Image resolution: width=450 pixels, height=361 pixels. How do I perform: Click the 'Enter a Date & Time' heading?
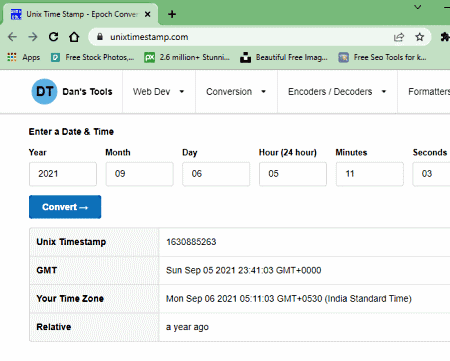click(71, 132)
